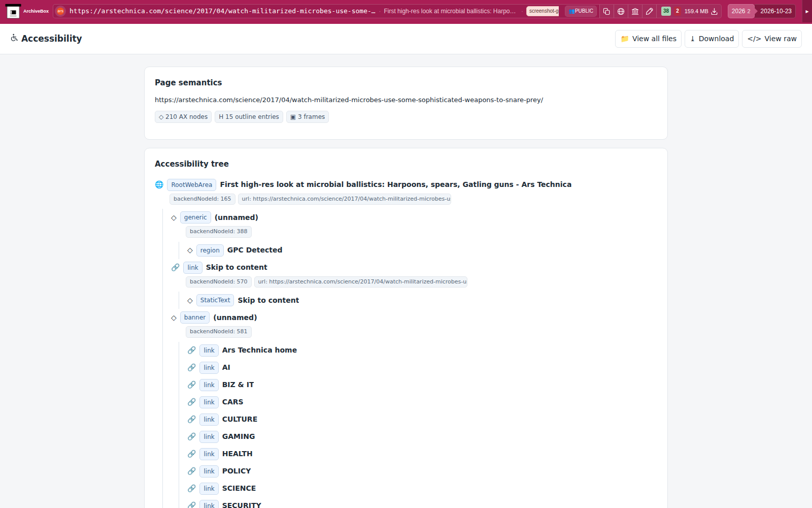Click chain icon beside GAMING link
Image resolution: width=812 pixels, height=508 pixels.
pos(191,436)
